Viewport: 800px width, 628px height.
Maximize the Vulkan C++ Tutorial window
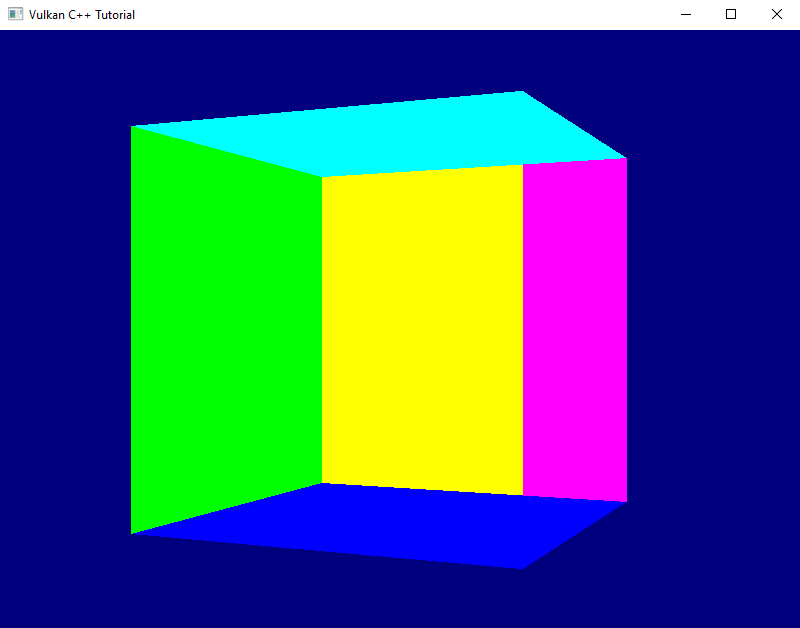(x=731, y=14)
